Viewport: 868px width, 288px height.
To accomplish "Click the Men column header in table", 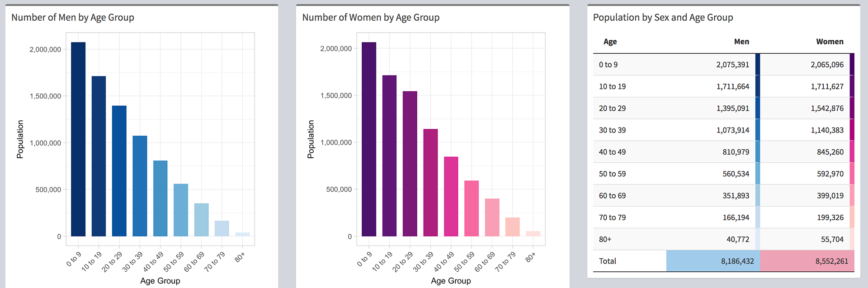I will (x=741, y=42).
